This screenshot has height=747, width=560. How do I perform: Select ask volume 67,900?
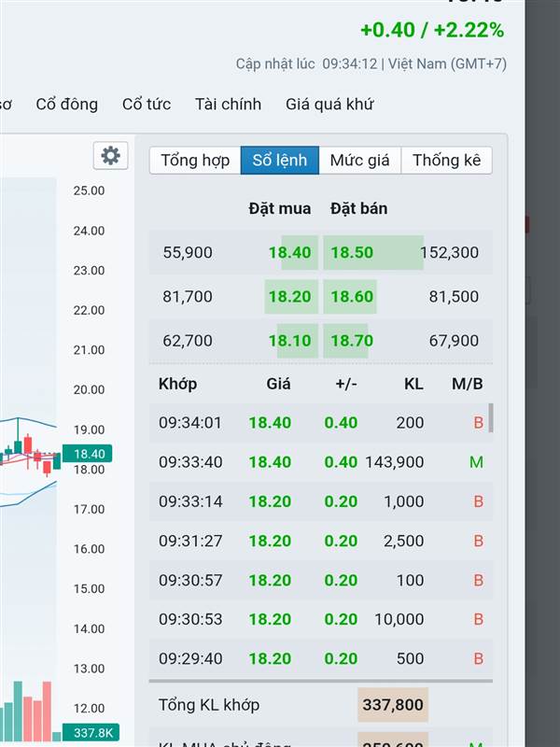pyautogui.click(x=454, y=341)
